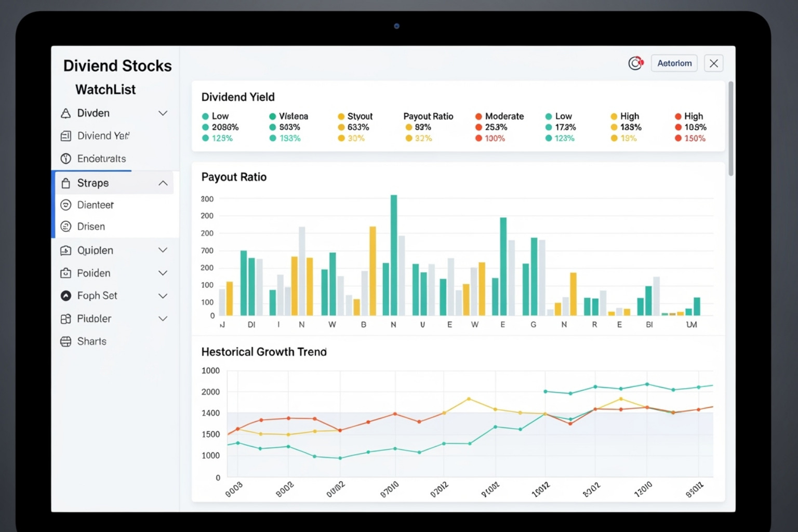This screenshot has width=798, height=532.
Task: Select the Drisen submenu item
Action: [91, 227]
